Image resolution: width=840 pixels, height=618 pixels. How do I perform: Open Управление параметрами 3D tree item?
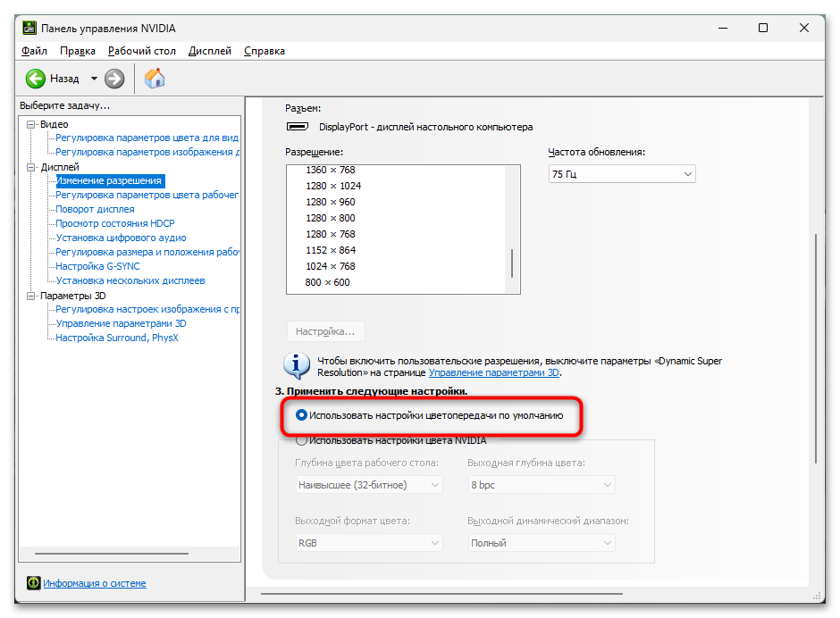pyautogui.click(x=121, y=323)
